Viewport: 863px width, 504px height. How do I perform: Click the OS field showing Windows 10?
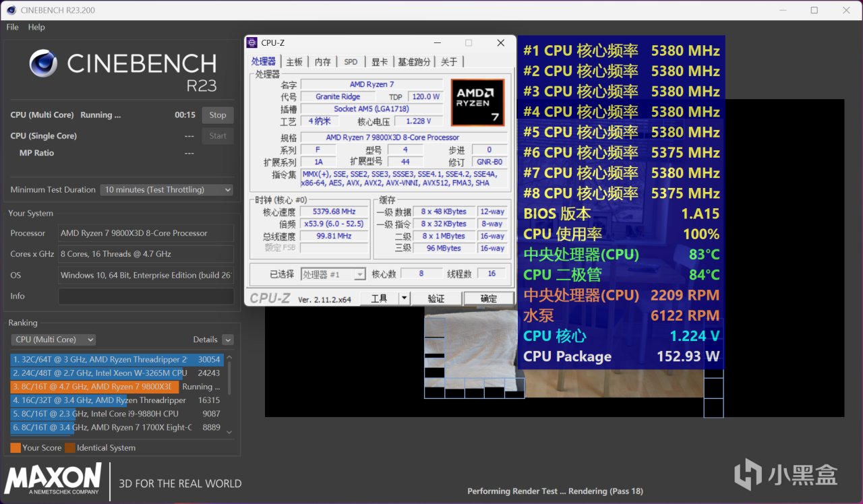click(x=146, y=275)
